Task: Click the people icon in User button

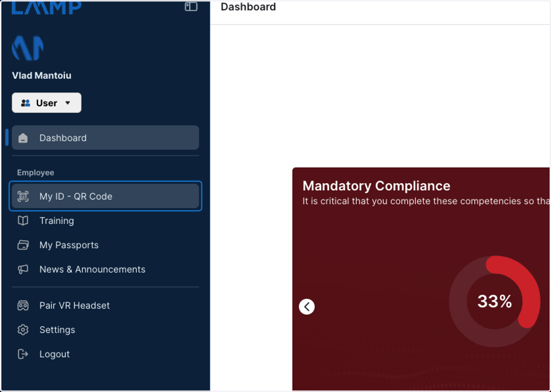Action: [x=26, y=103]
